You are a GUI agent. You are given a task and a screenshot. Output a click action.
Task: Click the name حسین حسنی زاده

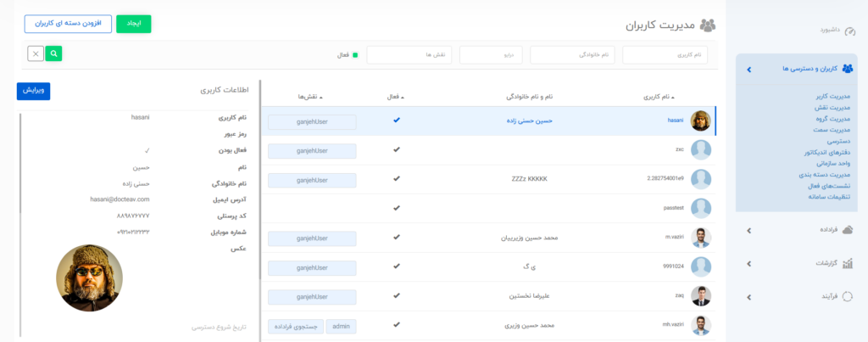pyautogui.click(x=531, y=121)
